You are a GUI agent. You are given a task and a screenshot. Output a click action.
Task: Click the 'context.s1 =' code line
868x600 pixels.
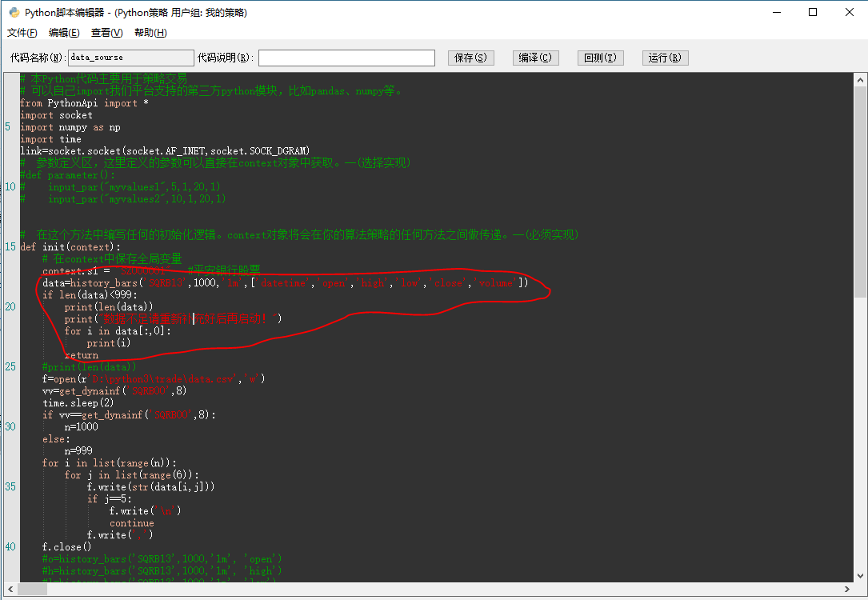[151, 271]
